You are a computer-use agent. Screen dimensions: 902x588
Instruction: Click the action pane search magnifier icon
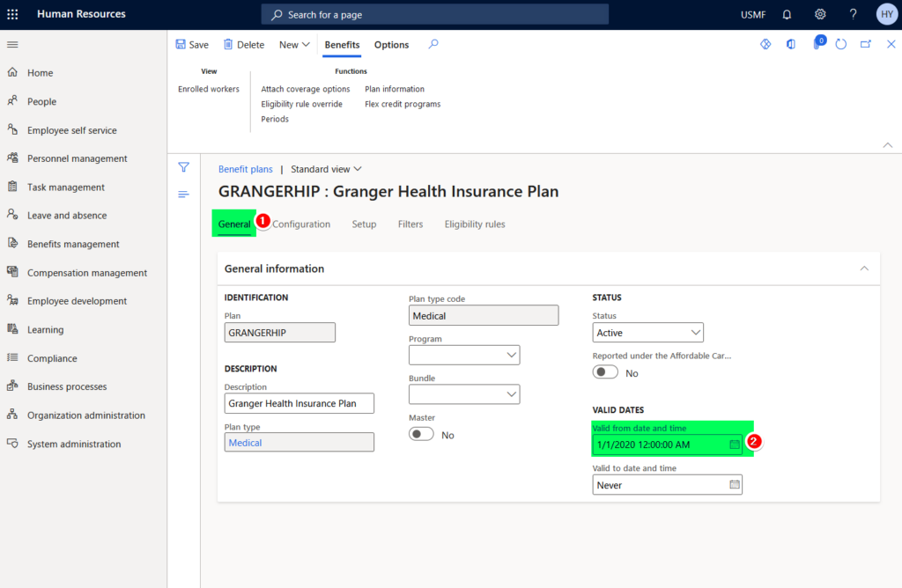(x=433, y=44)
